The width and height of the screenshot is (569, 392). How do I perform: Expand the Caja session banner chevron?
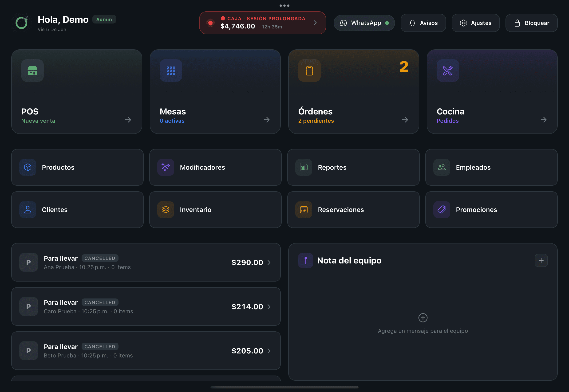[315, 23]
